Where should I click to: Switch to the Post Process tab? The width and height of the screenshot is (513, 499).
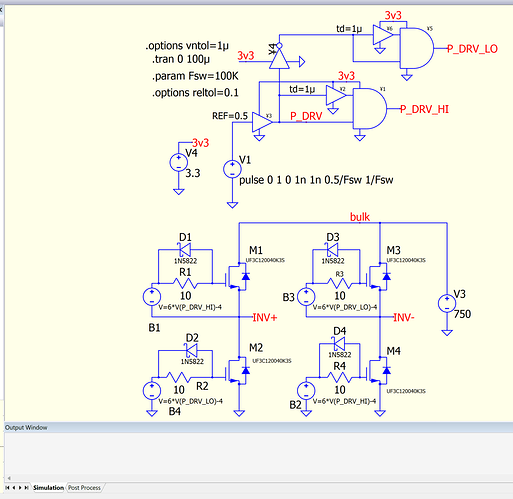(84, 488)
